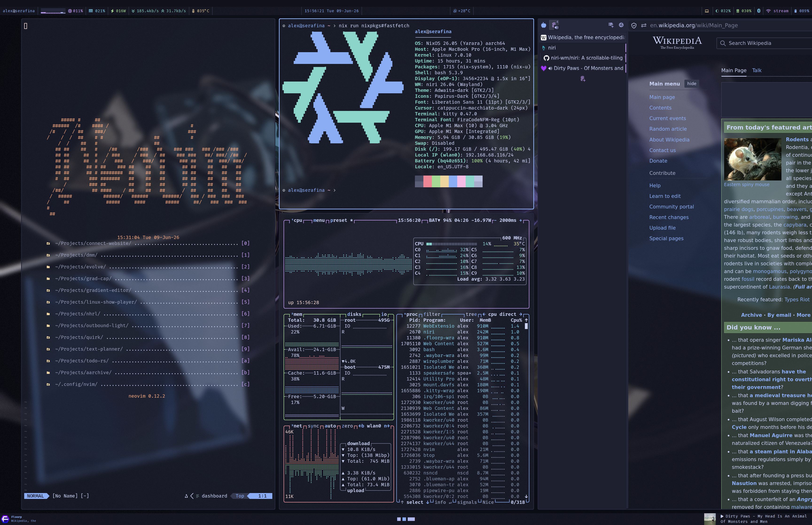This screenshot has height=525, width=812.
Task: Open the new tab list icon in sidebar header
Action: tap(611, 25)
